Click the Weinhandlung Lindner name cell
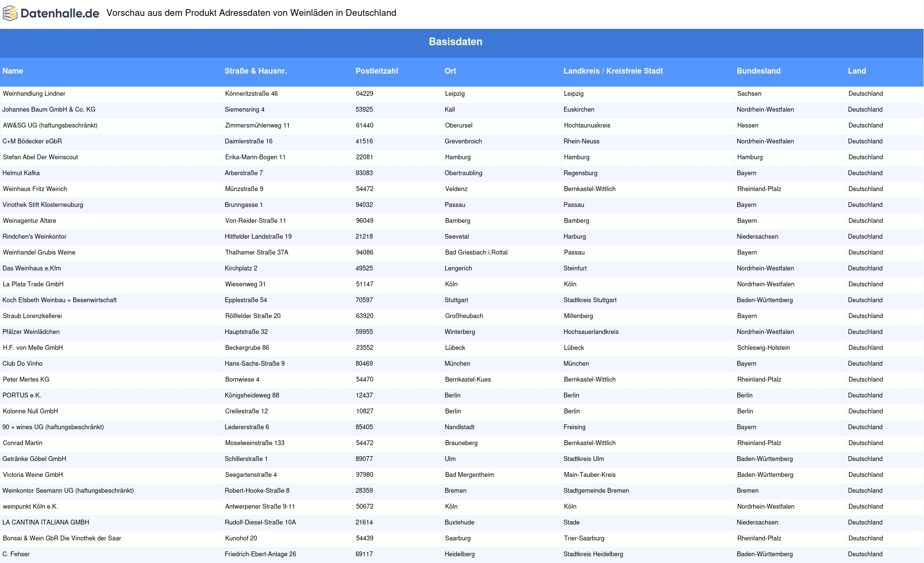This screenshot has height=563, width=924. [34, 94]
